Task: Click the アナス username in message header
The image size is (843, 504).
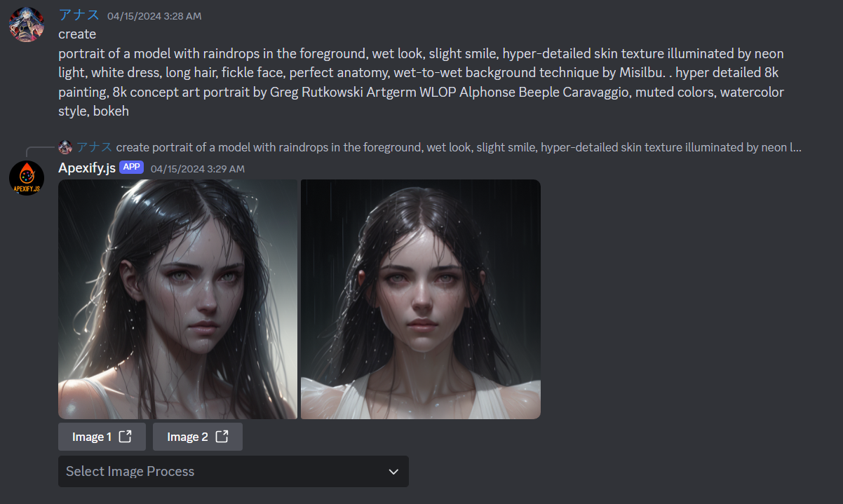Action: coord(79,15)
